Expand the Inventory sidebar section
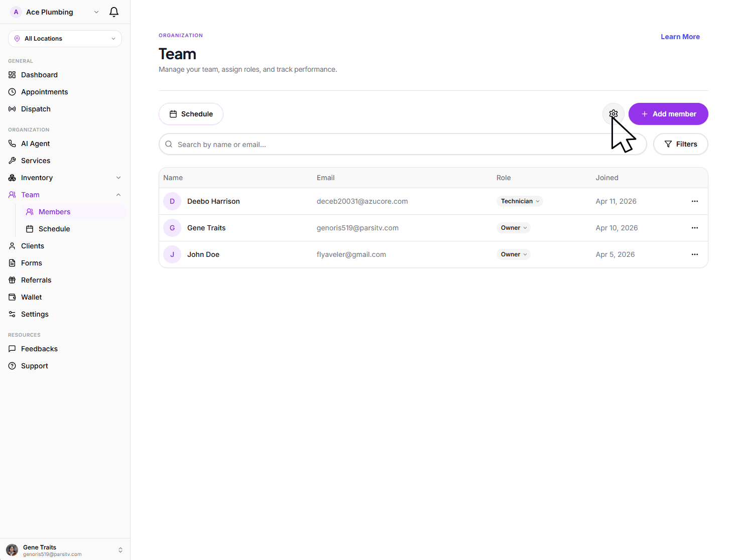Screen dimensions: 735x560 coord(118,178)
